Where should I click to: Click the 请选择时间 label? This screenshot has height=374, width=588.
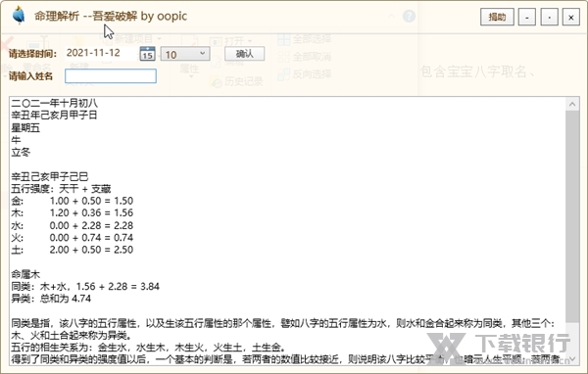(32, 54)
